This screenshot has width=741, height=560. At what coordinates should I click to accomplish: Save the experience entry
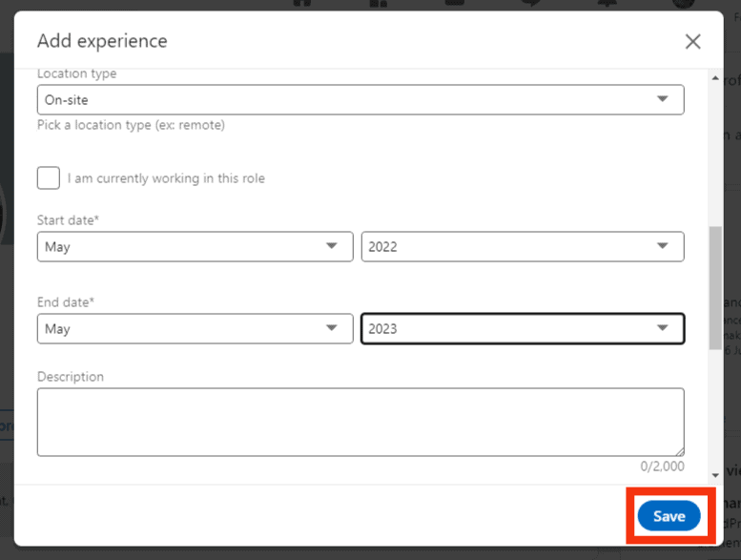pos(669,516)
